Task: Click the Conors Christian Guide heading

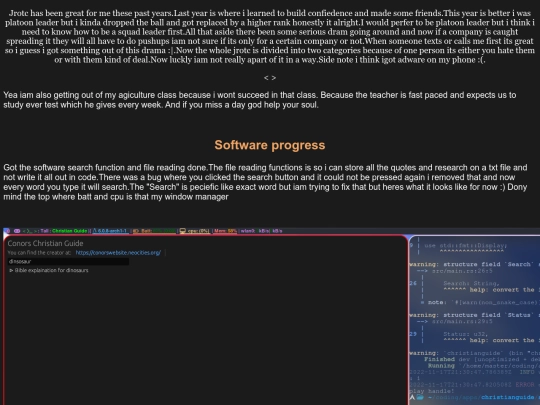Action: tap(45, 243)
